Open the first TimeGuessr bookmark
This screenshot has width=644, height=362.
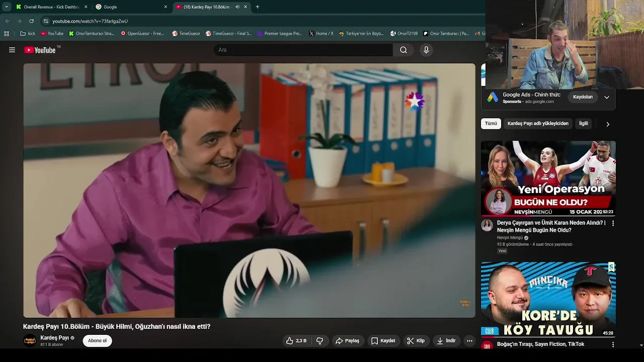pos(186,34)
